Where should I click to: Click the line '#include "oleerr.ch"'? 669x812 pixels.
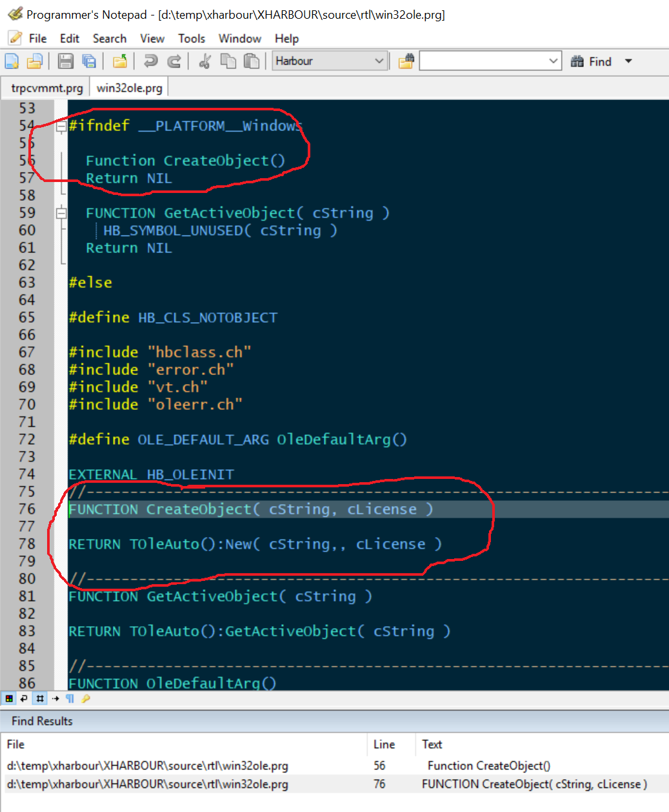click(155, 405)
